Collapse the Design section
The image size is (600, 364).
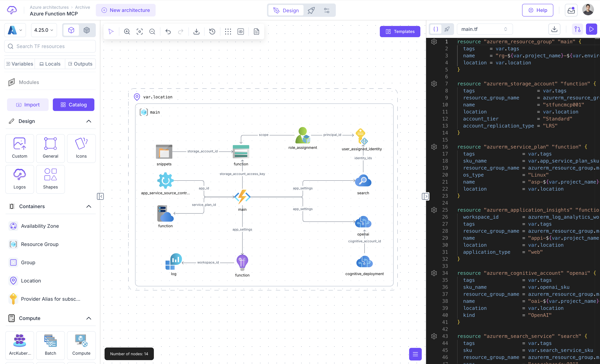tap(89, 121)
